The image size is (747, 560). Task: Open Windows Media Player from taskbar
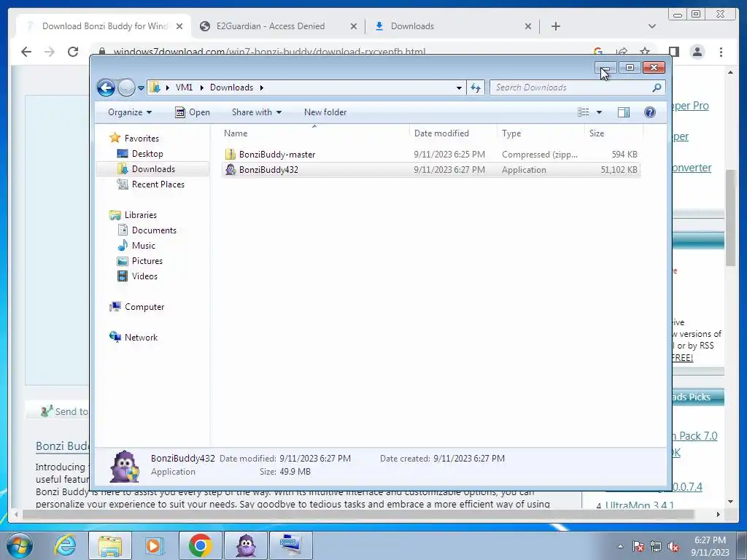click(x=155, y=545)
